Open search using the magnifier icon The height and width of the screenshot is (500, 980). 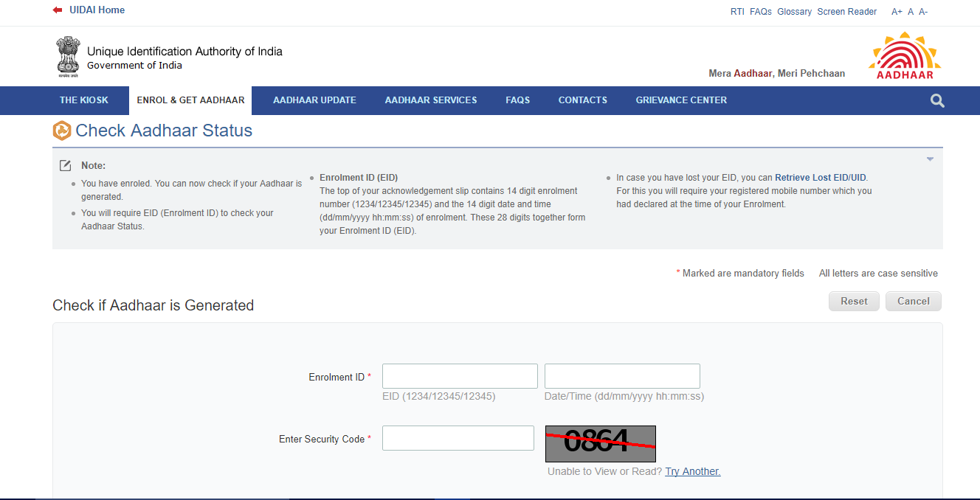click(x=936, y=100)
